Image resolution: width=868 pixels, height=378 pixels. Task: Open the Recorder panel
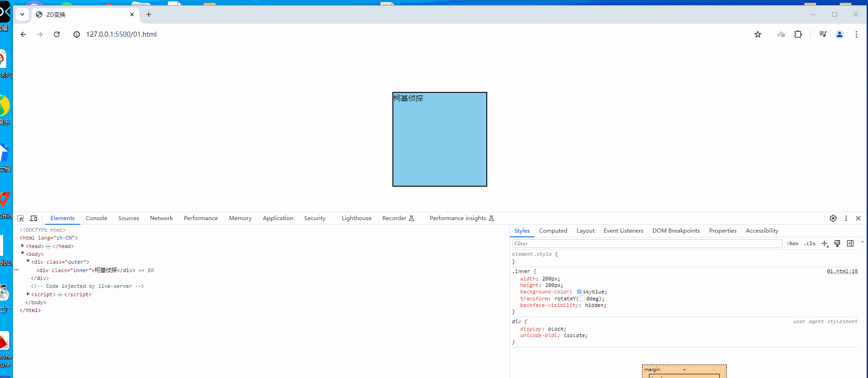pos(398,218)
